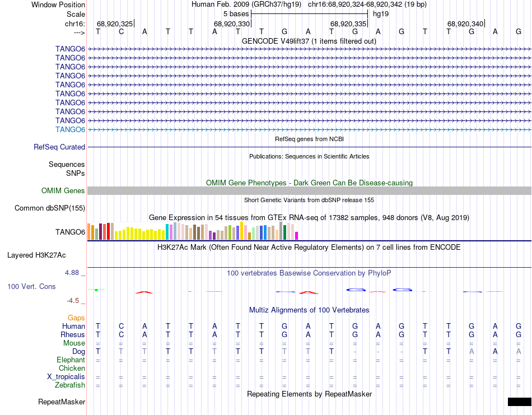The image size is (532, 415).
Task: Click the 68,920,330 ruler position label
Action: [x=232, y=24]
